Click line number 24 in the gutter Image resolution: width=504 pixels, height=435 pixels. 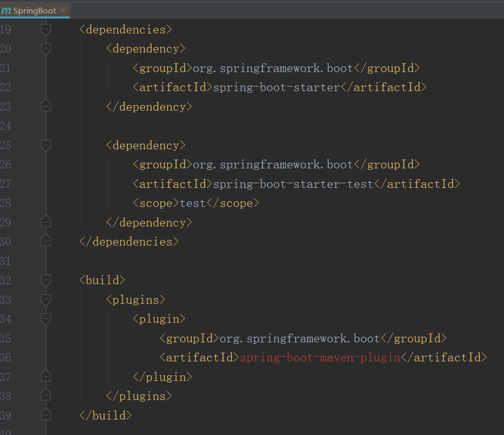click(x=6, y=126)
